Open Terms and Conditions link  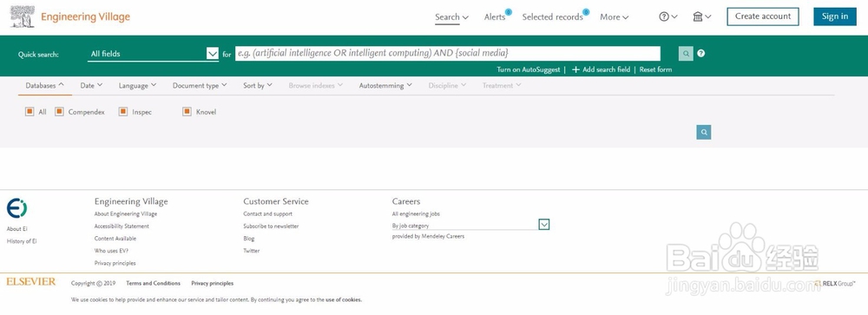pos(154,283)
